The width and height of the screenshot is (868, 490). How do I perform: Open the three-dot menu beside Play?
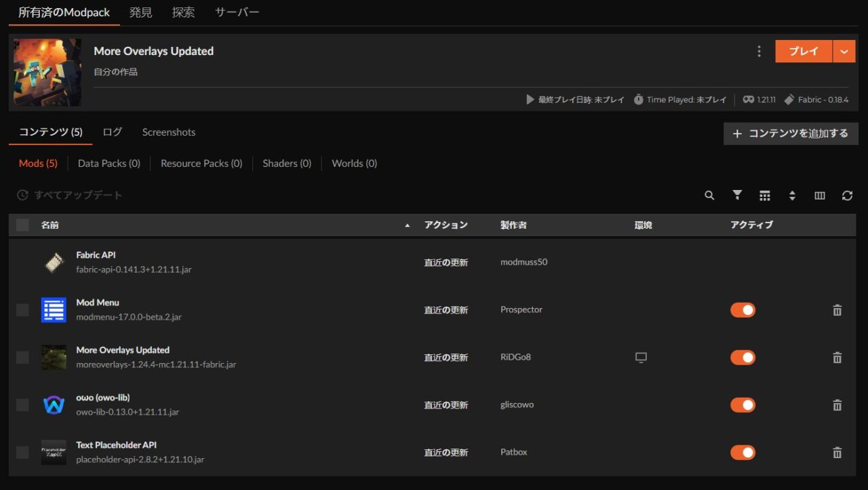tap(759, 52)
